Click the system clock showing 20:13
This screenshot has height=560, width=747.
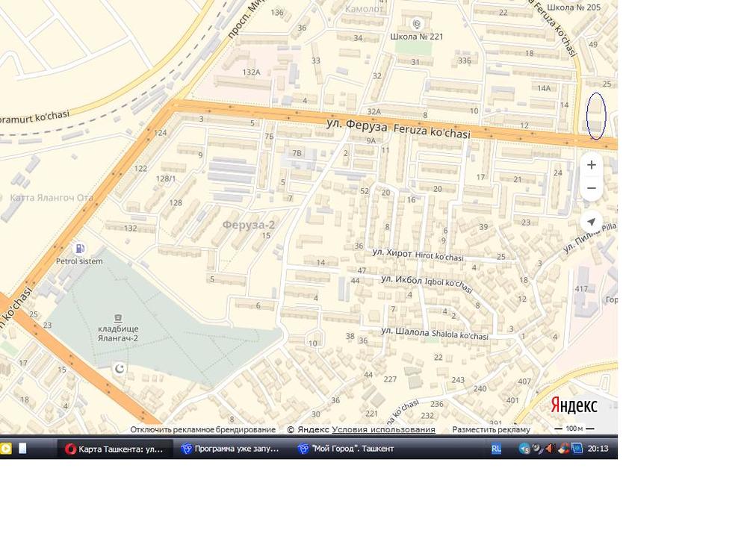pos(598,449)
